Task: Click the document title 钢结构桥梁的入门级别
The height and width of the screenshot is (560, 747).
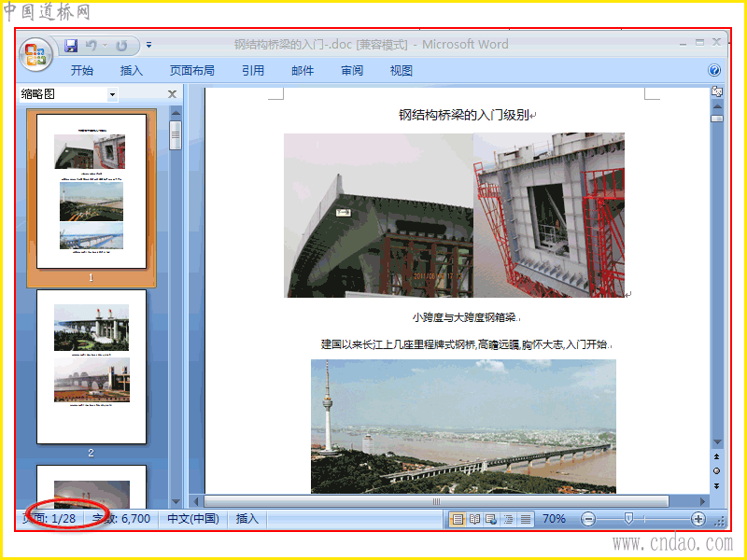Action: (464, 115)
